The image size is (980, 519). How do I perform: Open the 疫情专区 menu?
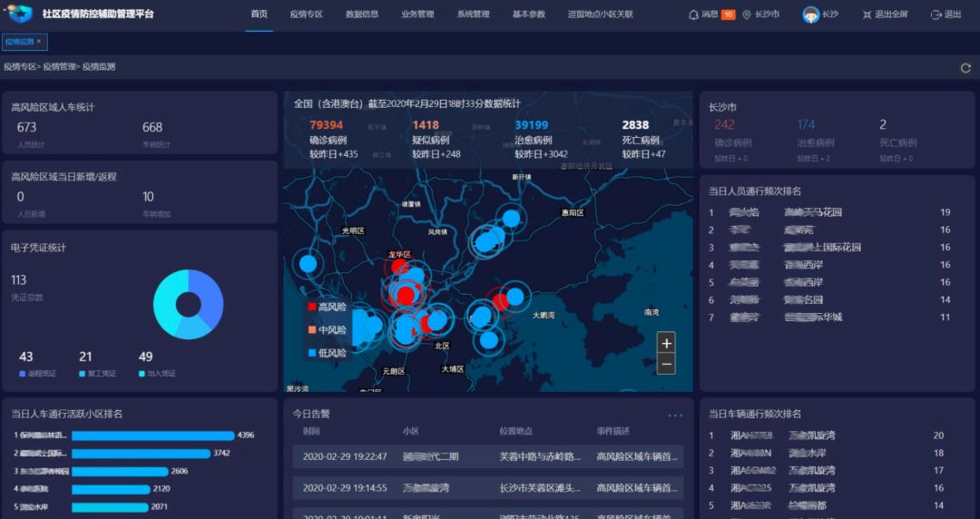tap(307, 15)
